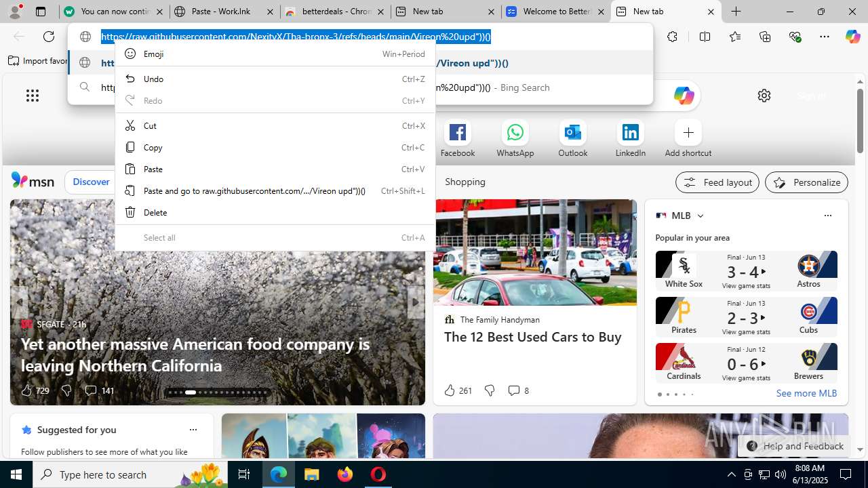This screenshot has width=868, height=488.
Task: Open Favorites star icon
Action: 735,37
